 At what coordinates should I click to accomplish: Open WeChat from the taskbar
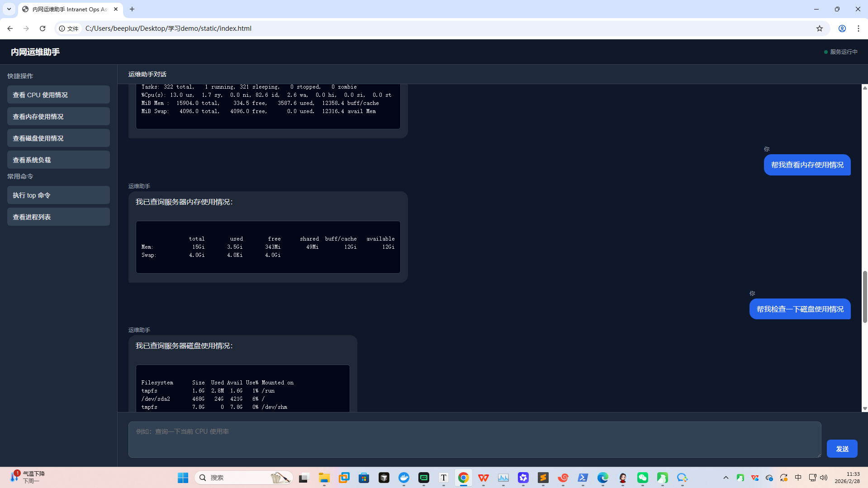click(x=642, y=478)
